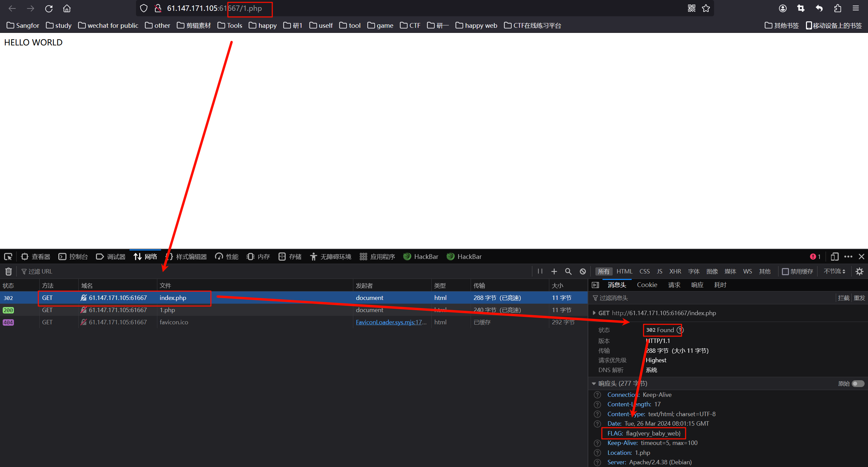Enable the 禁用缓存 checkbox
Viewport: 868px width, 467px height.
(x=785, y=271)
